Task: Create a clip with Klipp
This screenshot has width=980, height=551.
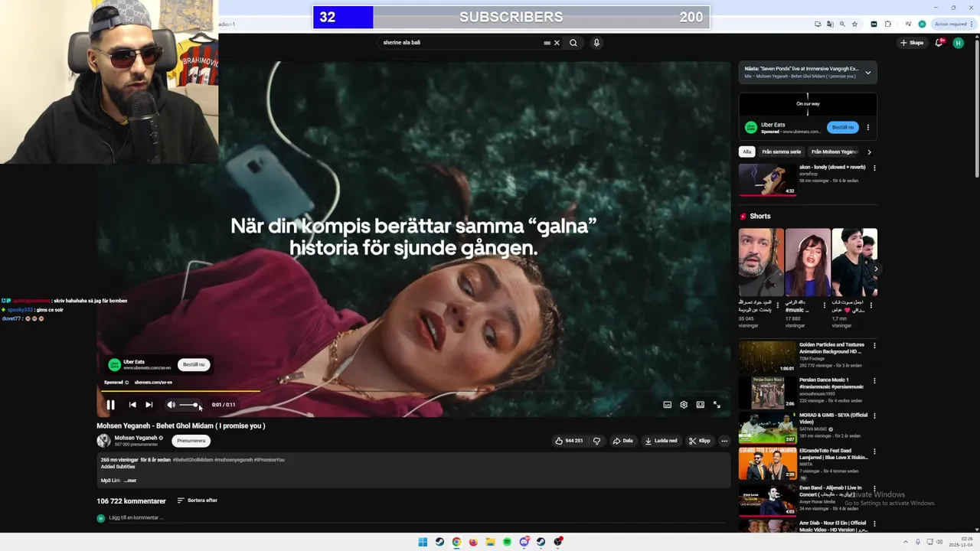Action: click(x=699, y=441)
